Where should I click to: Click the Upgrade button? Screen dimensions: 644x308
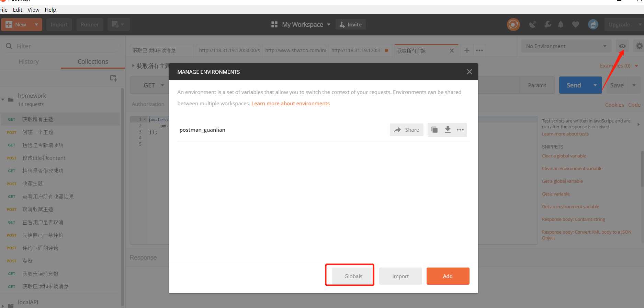619,24
